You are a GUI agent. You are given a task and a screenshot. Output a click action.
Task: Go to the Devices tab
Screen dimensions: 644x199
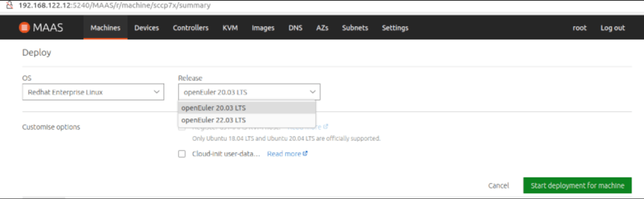click(x=146, y=28)
